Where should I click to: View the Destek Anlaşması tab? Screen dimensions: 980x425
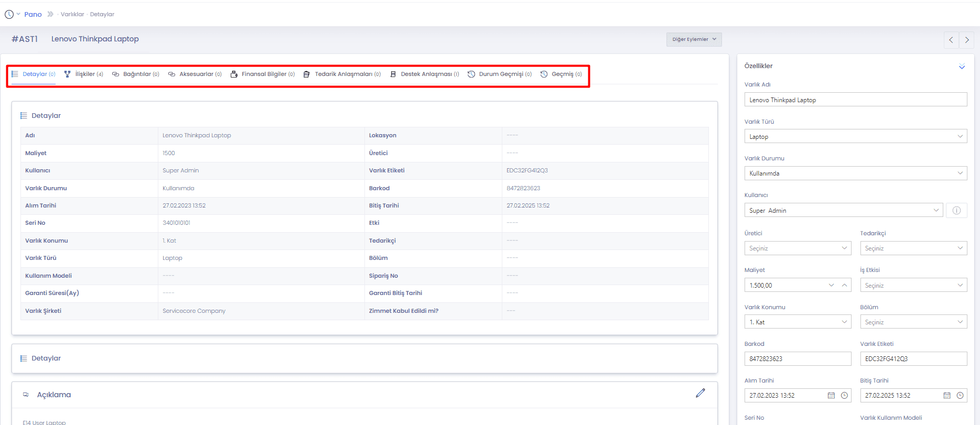[425, 74]
